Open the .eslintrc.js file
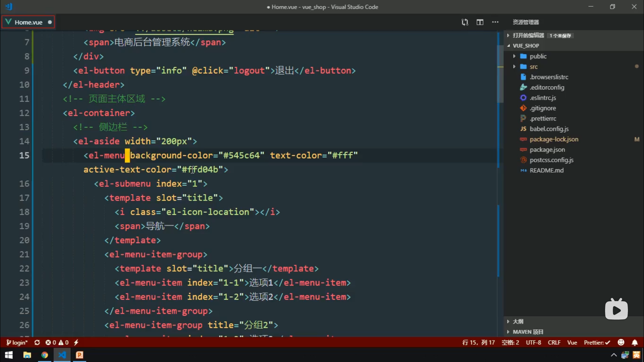The height and width of the screenshot is (362, 644). [543, 98]
